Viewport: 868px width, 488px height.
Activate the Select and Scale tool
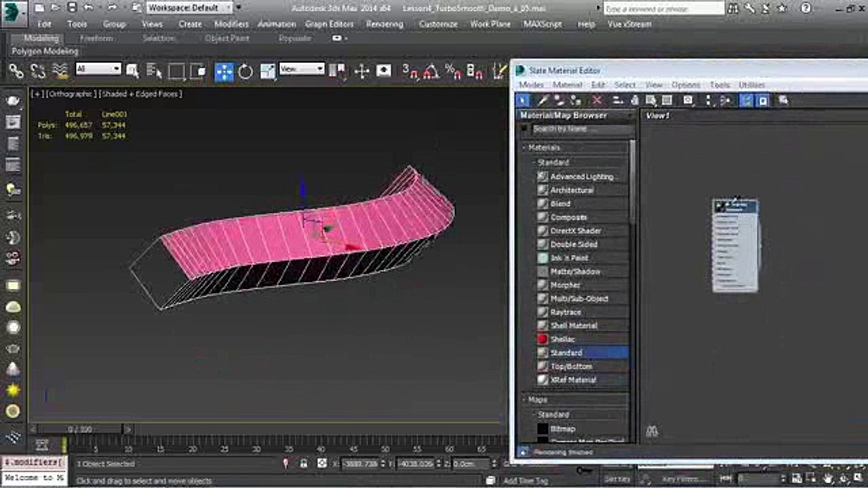268,71
